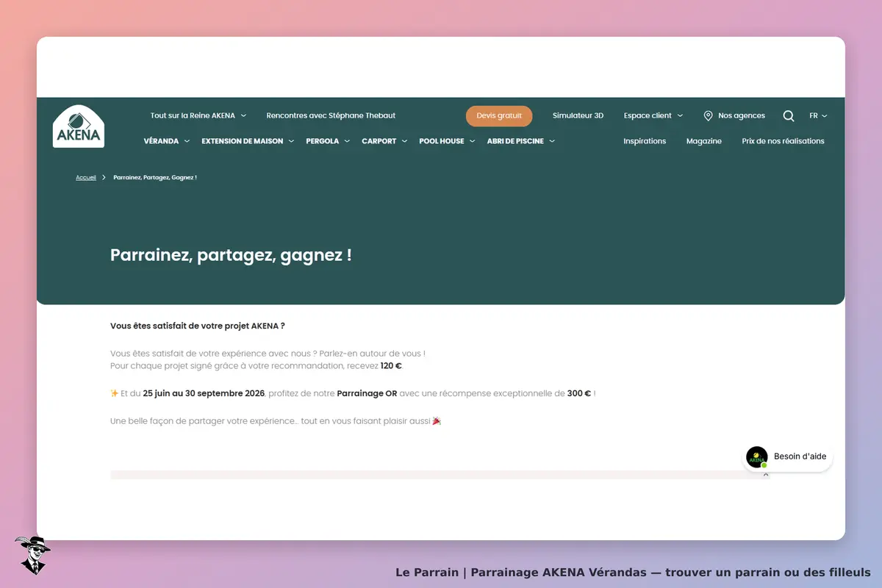Click the dates 25 juin au 30 septembre 2026
882x588 pixels.
tap(204, 394)
